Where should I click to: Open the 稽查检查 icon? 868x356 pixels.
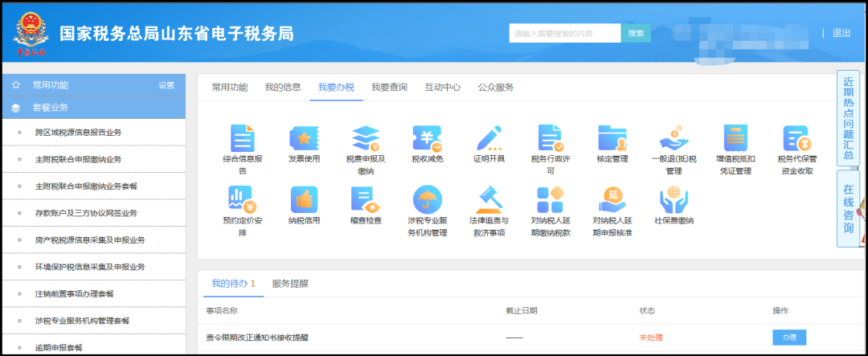366,200
